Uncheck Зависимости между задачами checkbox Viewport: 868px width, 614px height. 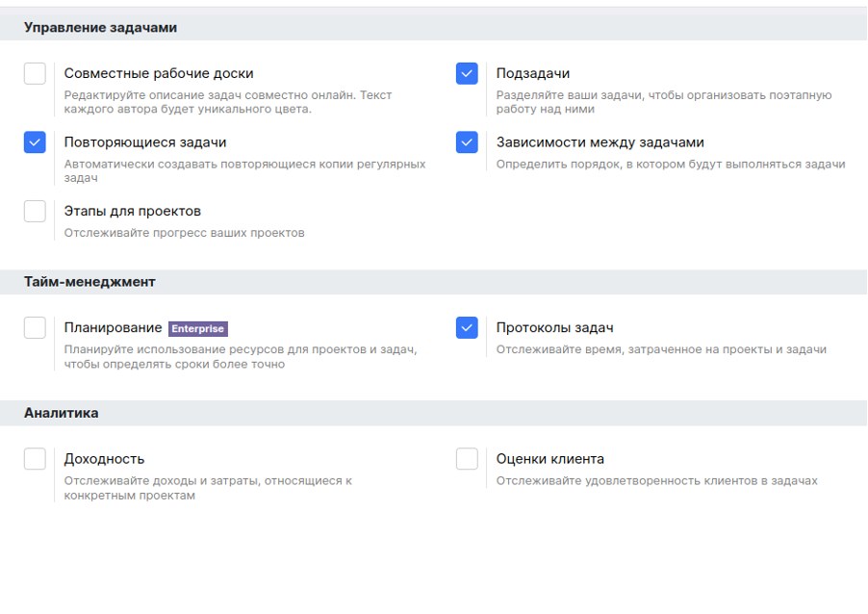pyautogui.click(x=467, y=142)
